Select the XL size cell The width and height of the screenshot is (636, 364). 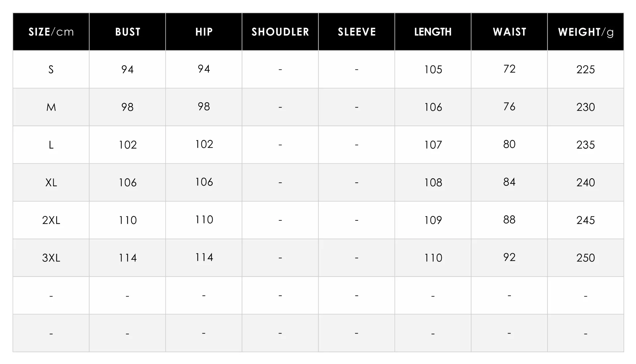[x=51, y=183]
